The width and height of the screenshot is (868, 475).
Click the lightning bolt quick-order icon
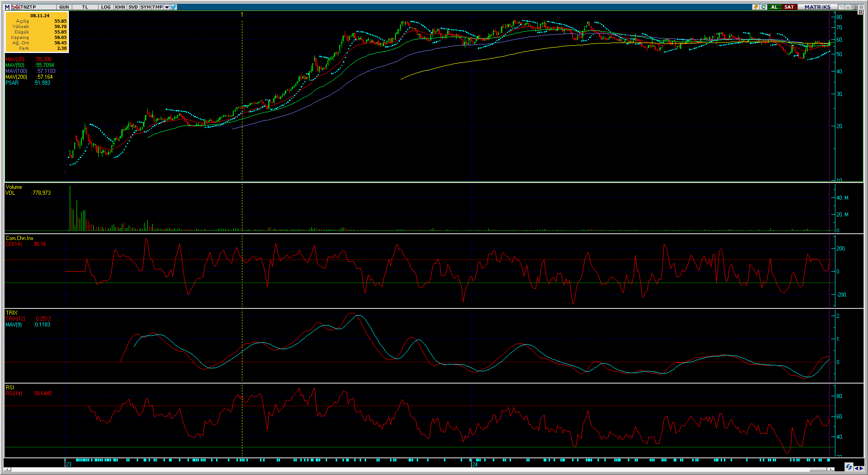coord(756,7)
